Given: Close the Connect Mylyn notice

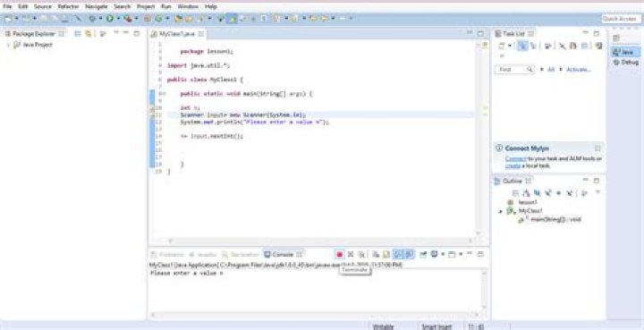Looking at the screenshot, I should pyautogui.click(x=597, y=148).
